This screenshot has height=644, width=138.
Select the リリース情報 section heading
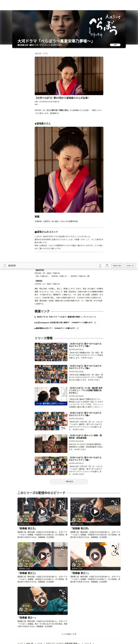[44, 338]
